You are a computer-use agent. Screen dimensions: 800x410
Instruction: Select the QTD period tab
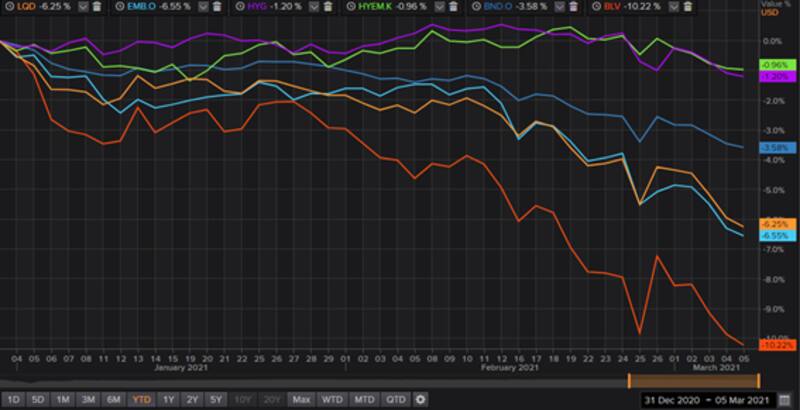point(395,400)
